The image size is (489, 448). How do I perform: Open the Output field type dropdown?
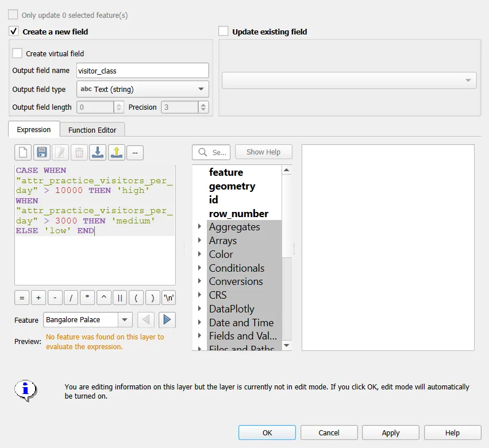[x=143, y=89]
